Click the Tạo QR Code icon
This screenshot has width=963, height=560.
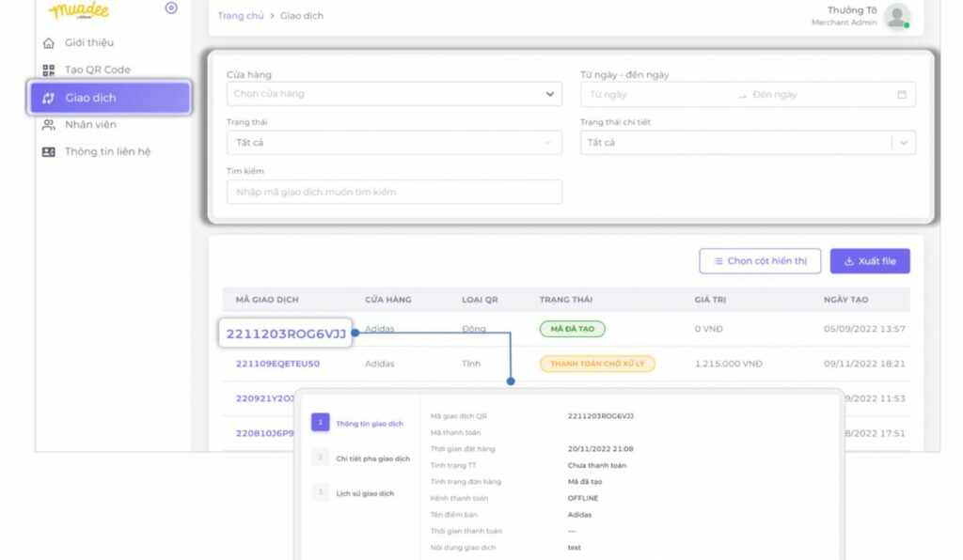click(49, 70)
